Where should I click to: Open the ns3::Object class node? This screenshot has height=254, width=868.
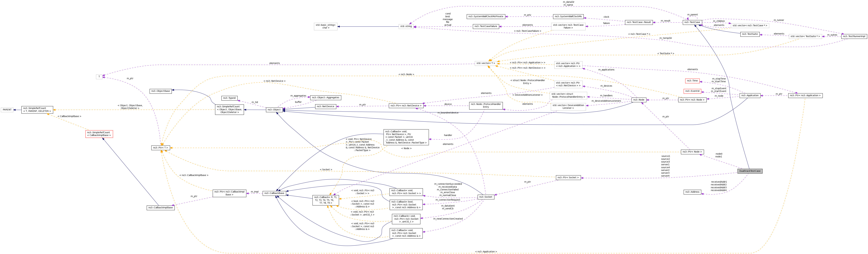274,110
